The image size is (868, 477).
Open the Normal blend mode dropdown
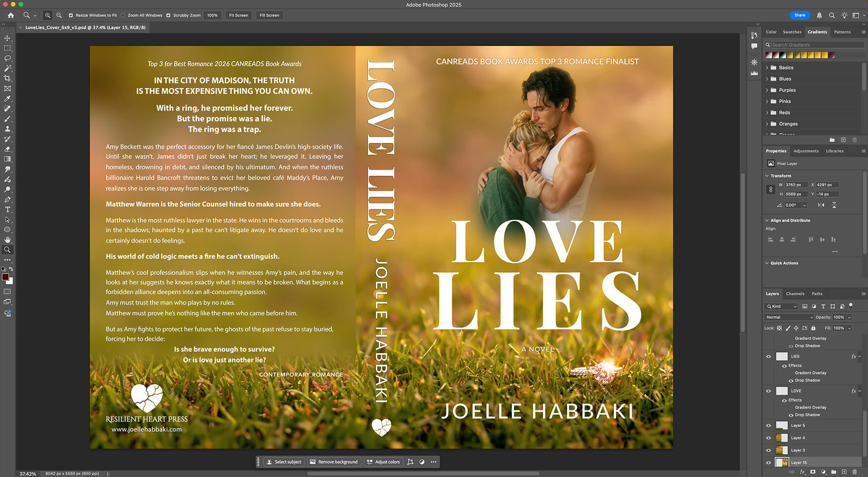789,317
